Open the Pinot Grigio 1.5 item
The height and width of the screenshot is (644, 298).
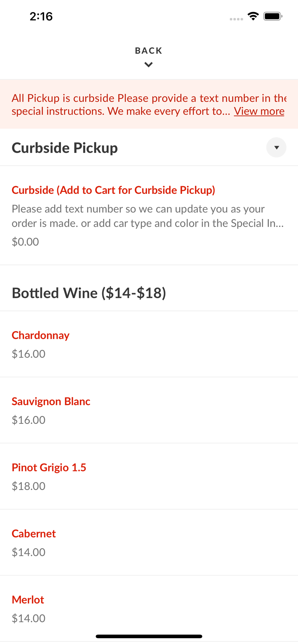49,467
